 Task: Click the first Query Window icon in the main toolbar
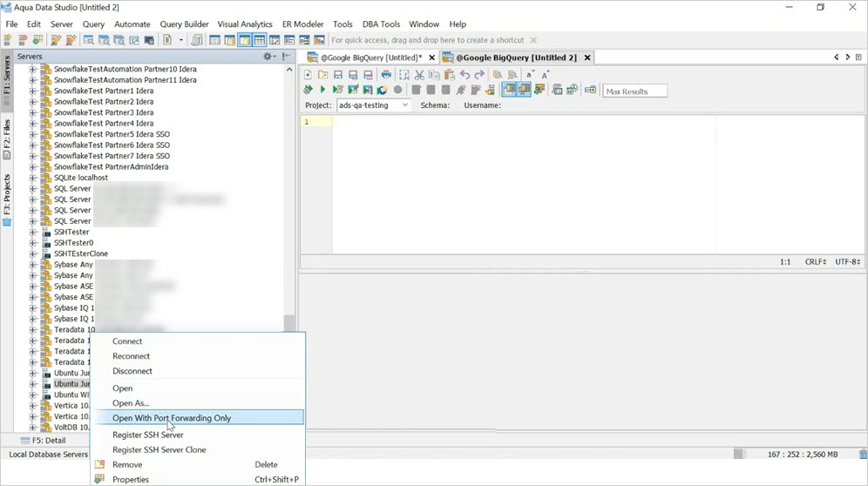[x=88, y=40]
